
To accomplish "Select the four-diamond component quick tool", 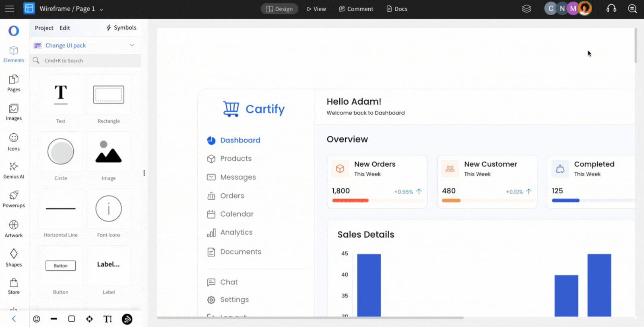I will coord(89,319).
